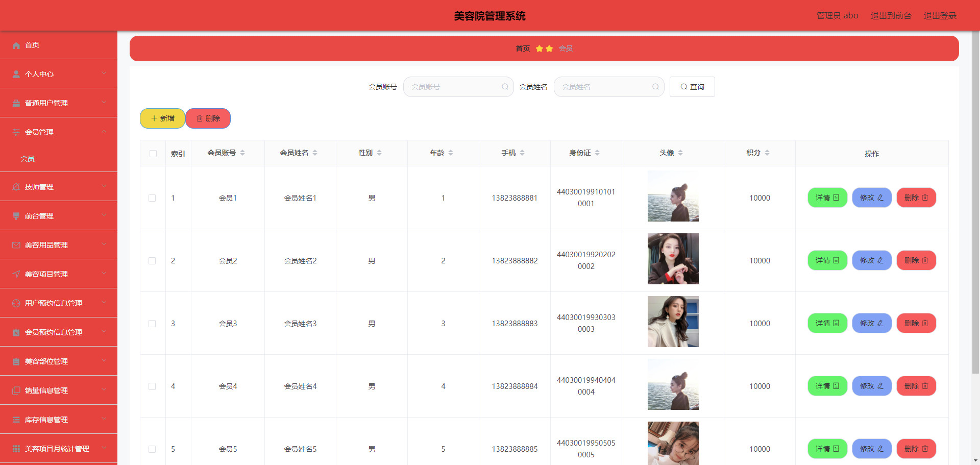Open 美容部位管理 menu
Image resolution: width=980 pixels, height=465 pixels.
59,361
